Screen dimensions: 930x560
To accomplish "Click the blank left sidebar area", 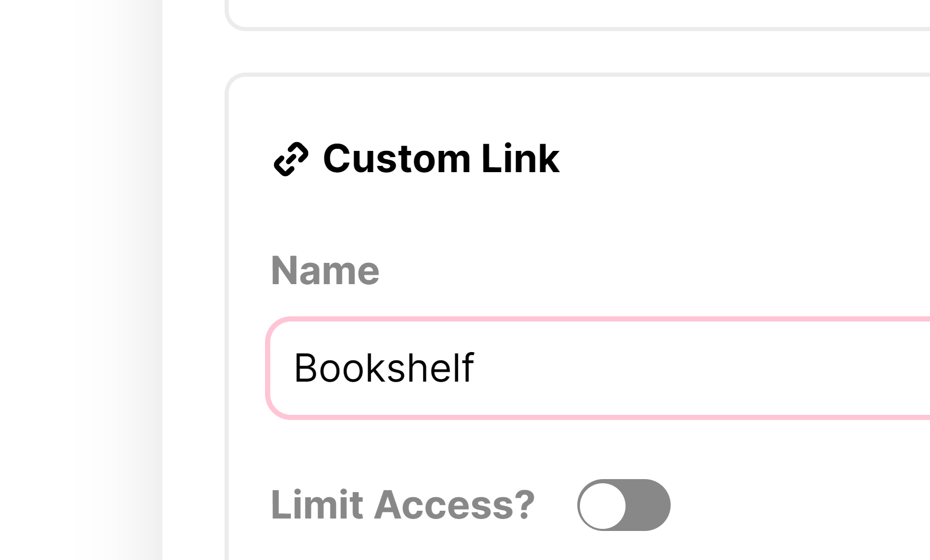I will (78, 280).
